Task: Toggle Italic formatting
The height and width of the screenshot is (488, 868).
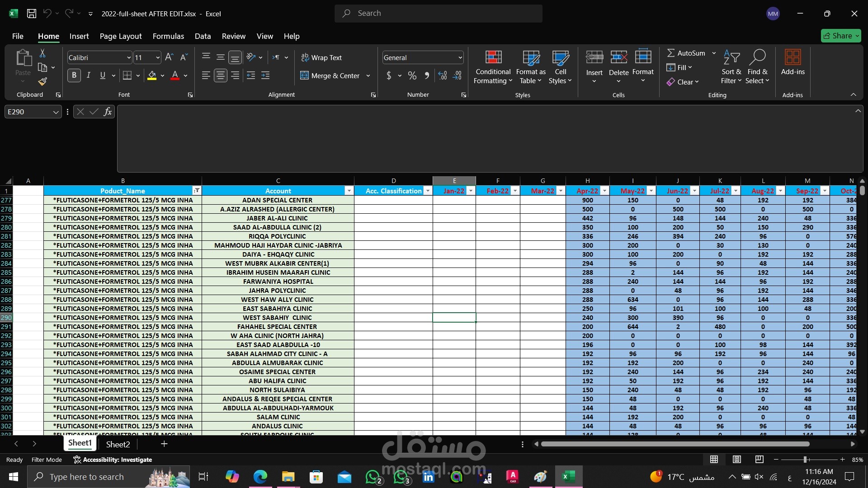Action: pos(89,75)
